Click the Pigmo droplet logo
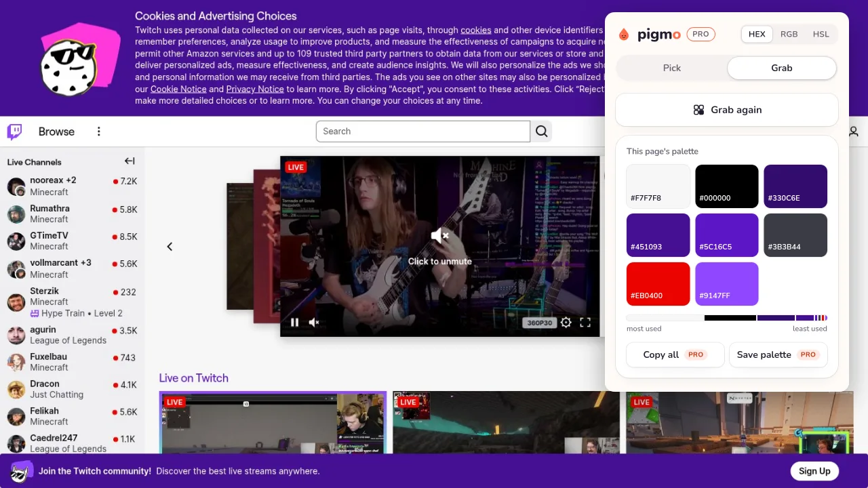 624,35
